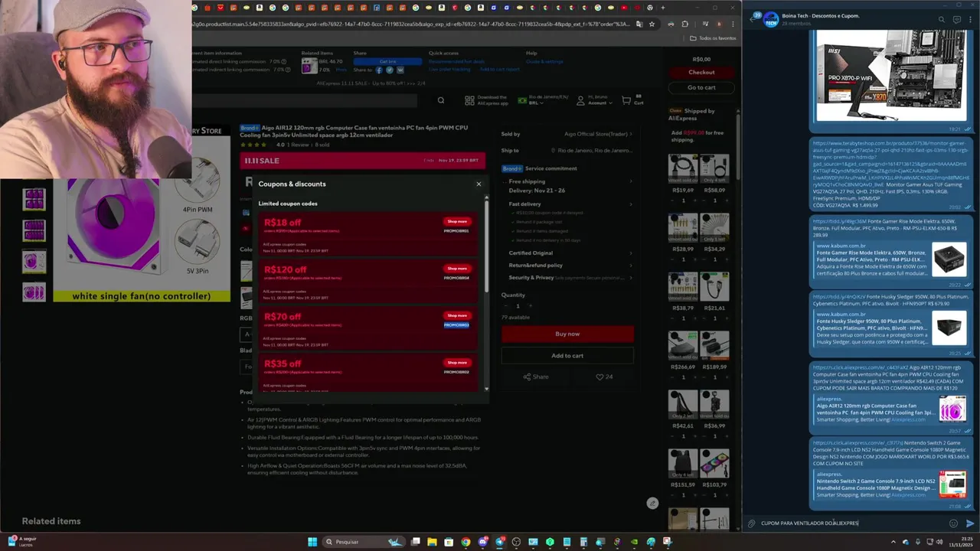The width and height of the screenshot is (980, 551).
Task: Select the highlighted PROMOBR03 coupon code
Action: point(456,324)
